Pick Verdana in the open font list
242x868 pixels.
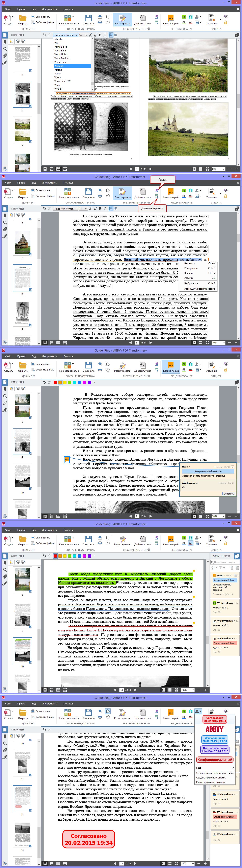tap(72, 66)
